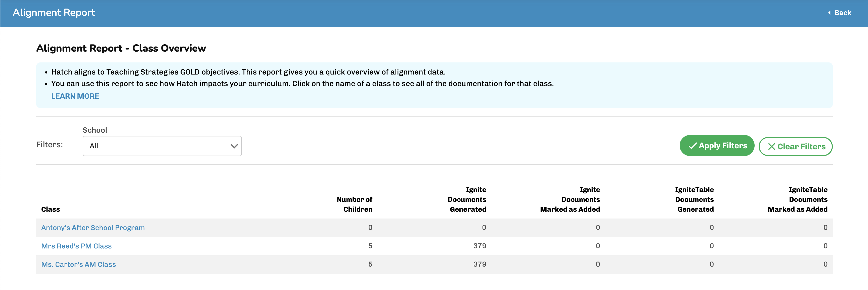Click the Alignment Report - Class Overview heading

point(121,48)
